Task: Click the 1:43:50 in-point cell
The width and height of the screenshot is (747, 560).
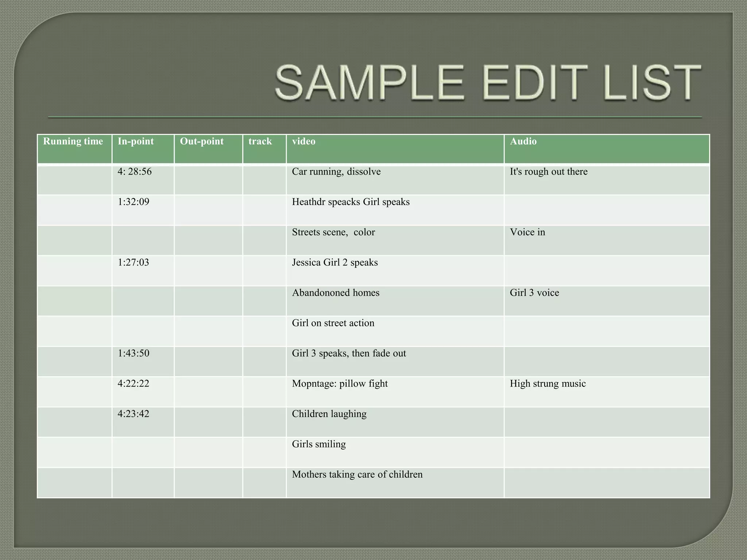Action: tap(143, 361)
